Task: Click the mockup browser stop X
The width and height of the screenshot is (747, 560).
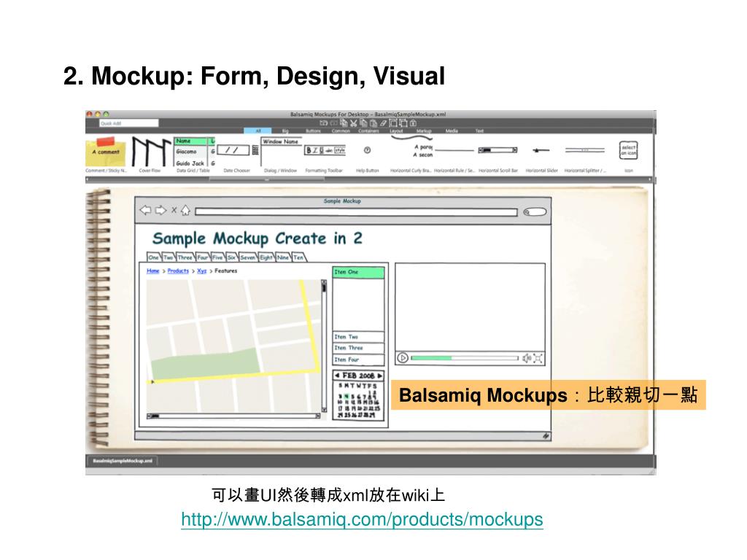Action: (174, 210)
